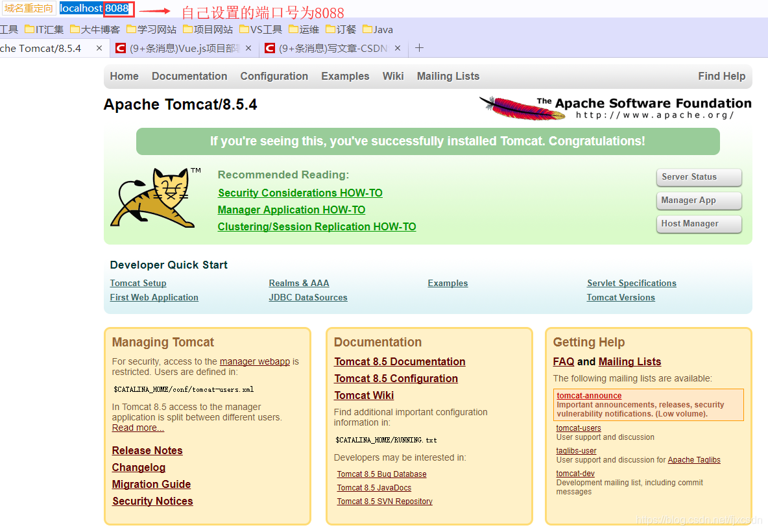
Task: Open the VS工具 bookmark folder
Action: 261,29
